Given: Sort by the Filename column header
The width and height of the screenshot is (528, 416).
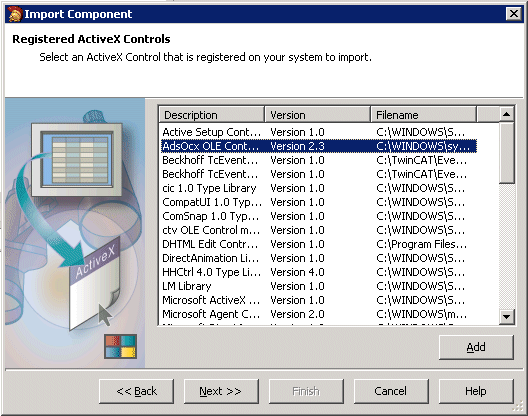Looking at the screenshot, I should (x=423, y=115).
